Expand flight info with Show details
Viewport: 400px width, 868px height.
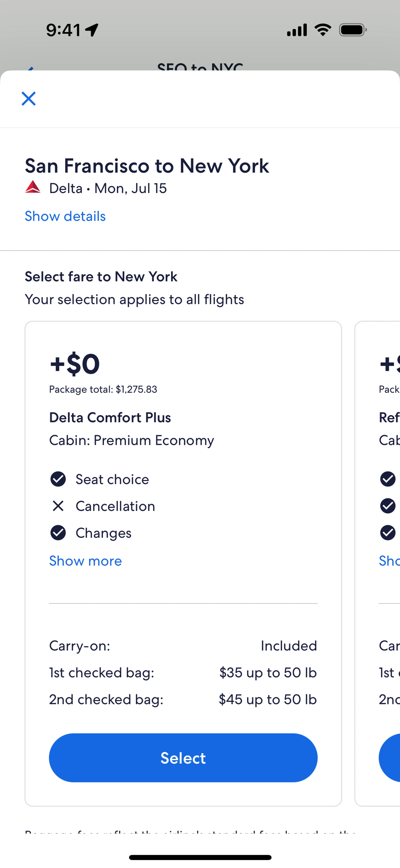tap(65, 216)
